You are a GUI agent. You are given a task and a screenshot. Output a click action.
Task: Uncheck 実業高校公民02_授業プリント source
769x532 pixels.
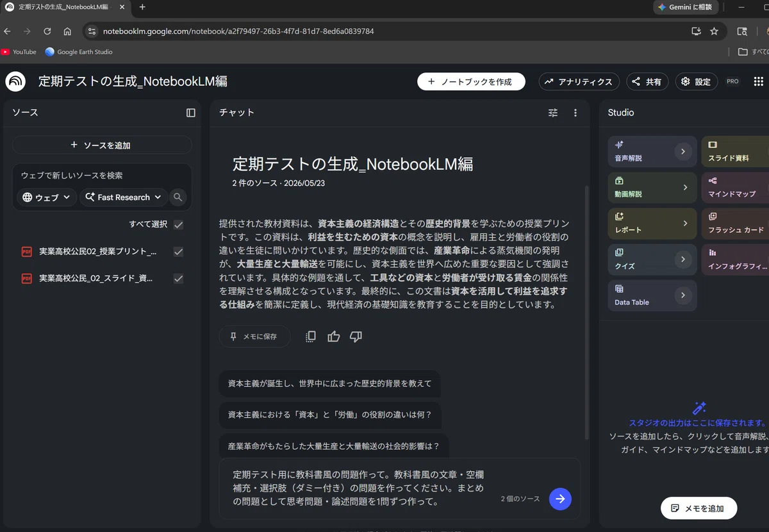pyautogui.click(x=178, y=252)
